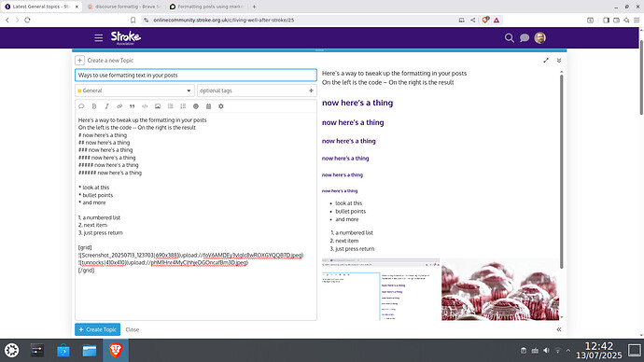Open the emoji picker in the composer
644x362 pixels.
pos(196,106)
